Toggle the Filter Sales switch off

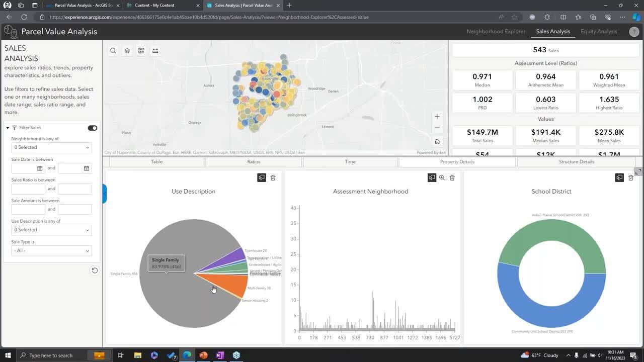pyautogui.click(x=92, y=128)
